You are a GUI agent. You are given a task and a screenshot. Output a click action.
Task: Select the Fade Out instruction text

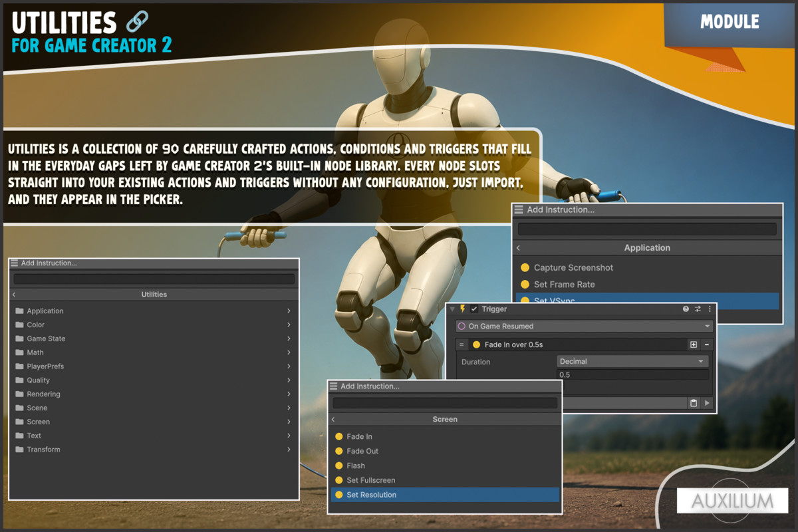(362, 451)
